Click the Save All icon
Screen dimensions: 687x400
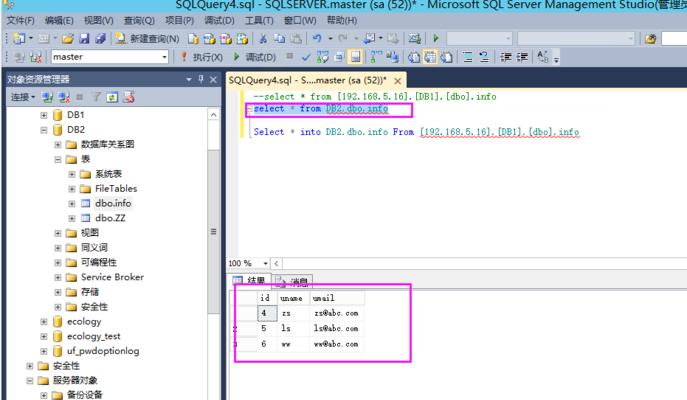[x=100, y=39]
